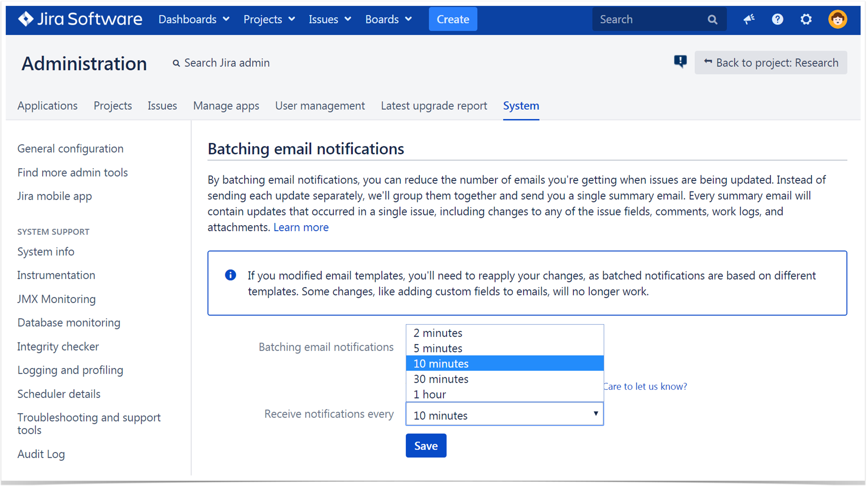
Task: Switch to the Applications admin tab
Action: pos(48,106)
